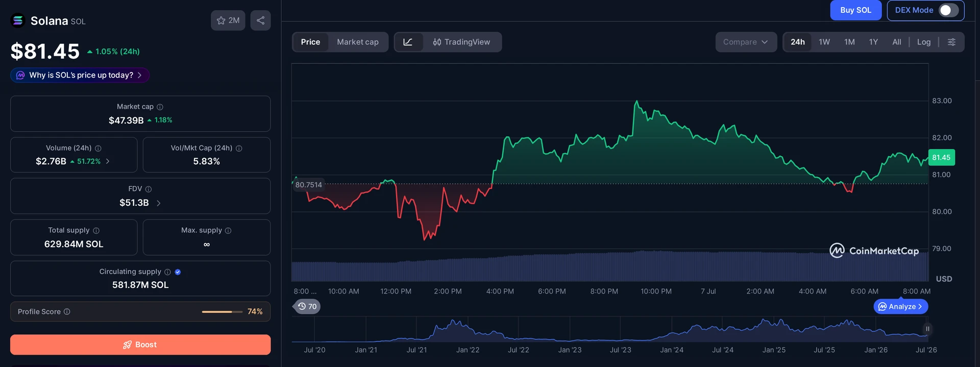The width and height of the screenshot is (980, 367).
Task: Click the $81.45 price heading
Action: pyautogui.click(x=45, y=51)
